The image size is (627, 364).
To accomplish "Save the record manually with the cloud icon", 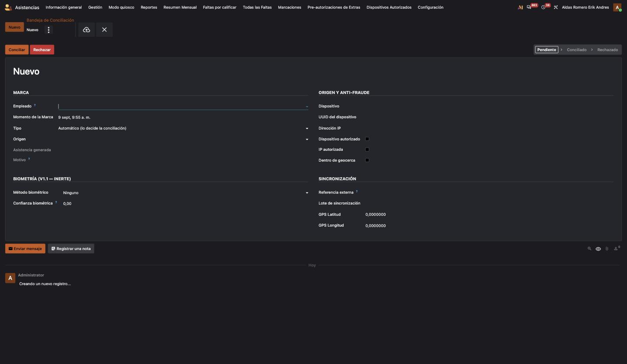I will (86, 30).
